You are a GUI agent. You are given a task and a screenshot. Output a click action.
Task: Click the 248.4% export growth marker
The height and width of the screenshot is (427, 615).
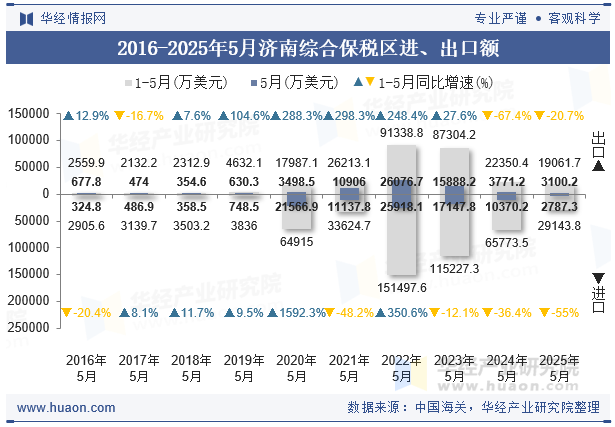402,116
